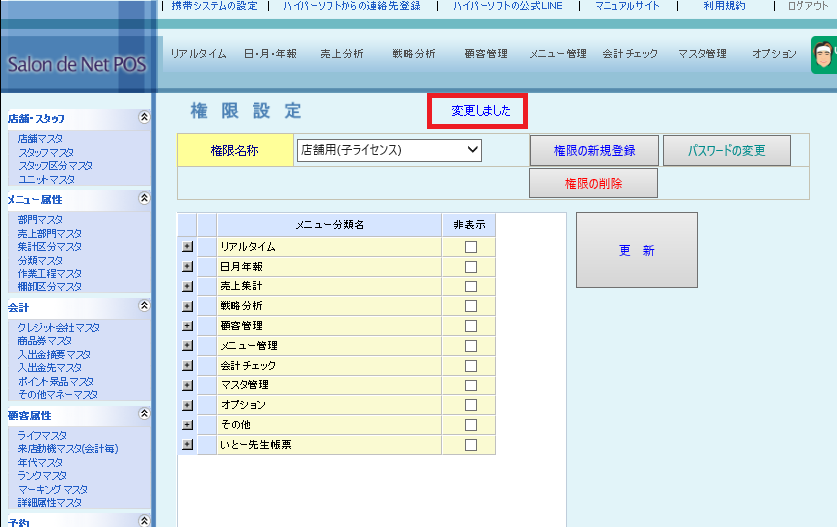
Task: Enable 非表示 for いとー先生帳票
Action: pyautogui.click(x=470, y=445)
